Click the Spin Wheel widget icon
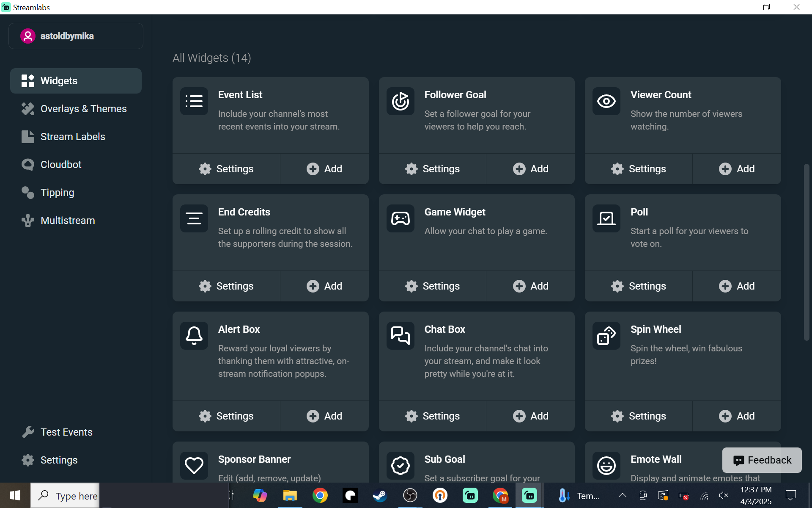 606,335
